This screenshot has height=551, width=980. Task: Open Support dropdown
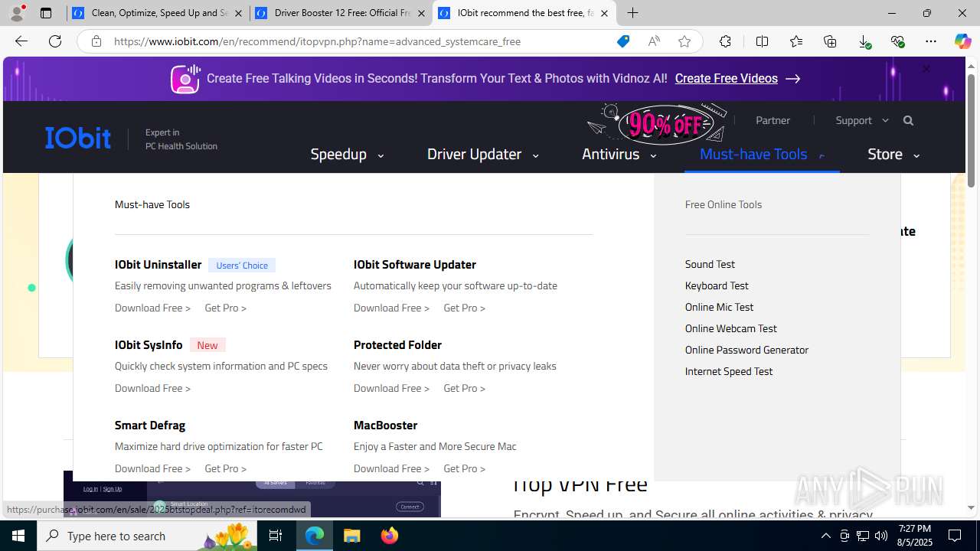tap(862, 120)
